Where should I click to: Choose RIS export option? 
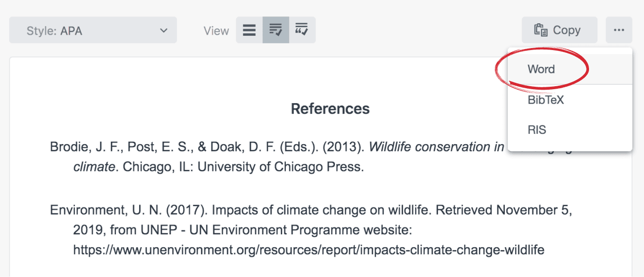coord(537,130)
